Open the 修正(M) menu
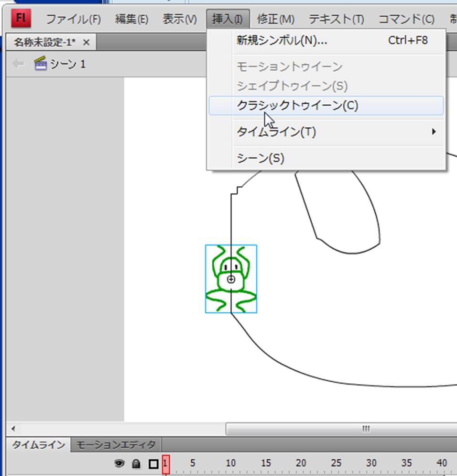 click(275, 20)
